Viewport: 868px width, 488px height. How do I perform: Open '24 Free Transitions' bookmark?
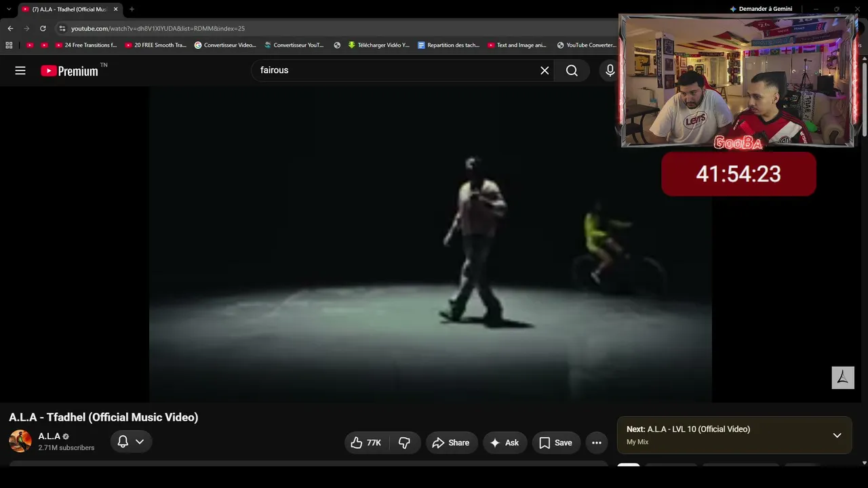click(85, 45)
